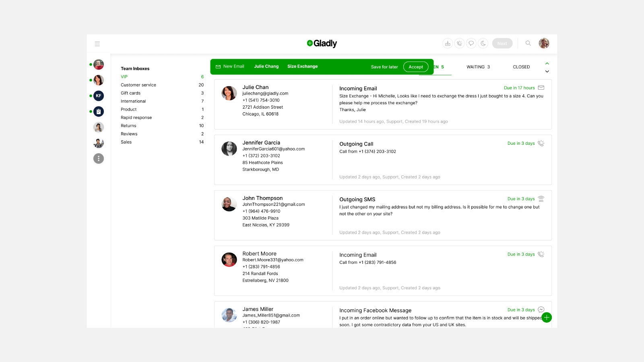The width and height of the screenshot is (644, 362).
Task: Toggle away status with the moon icon
Action: click(x=483, y=43)
